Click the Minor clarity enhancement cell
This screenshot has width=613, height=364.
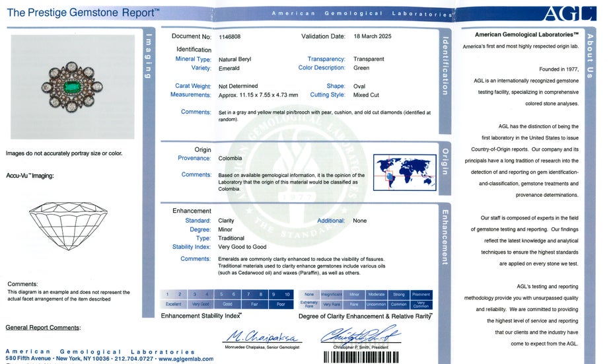(x=354, y=295)
